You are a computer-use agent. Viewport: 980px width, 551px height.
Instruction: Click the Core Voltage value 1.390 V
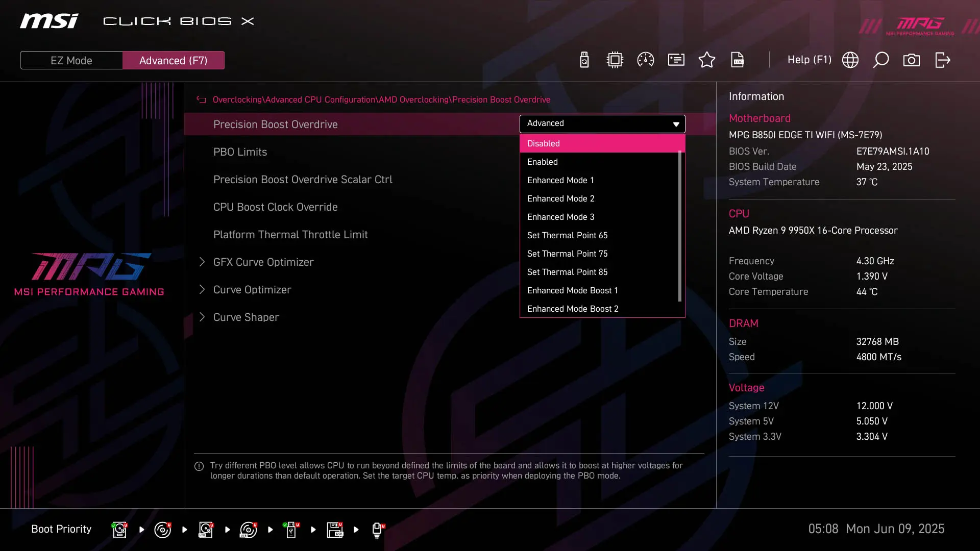point(872,277)
